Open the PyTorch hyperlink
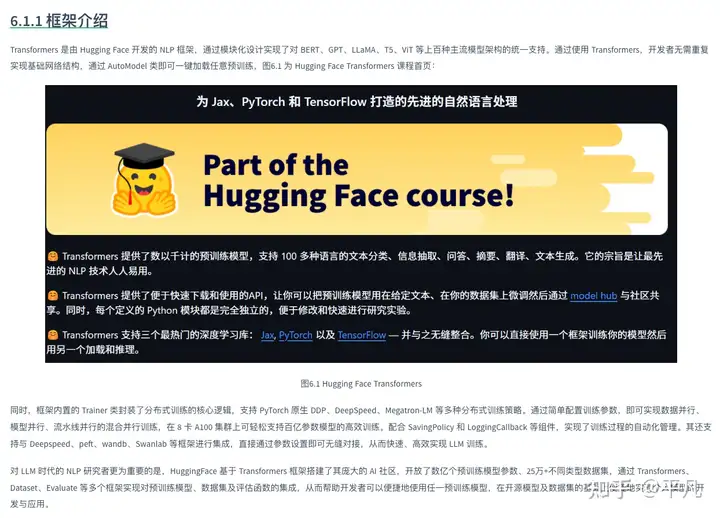The image size is (720, 518). [295, 335]
